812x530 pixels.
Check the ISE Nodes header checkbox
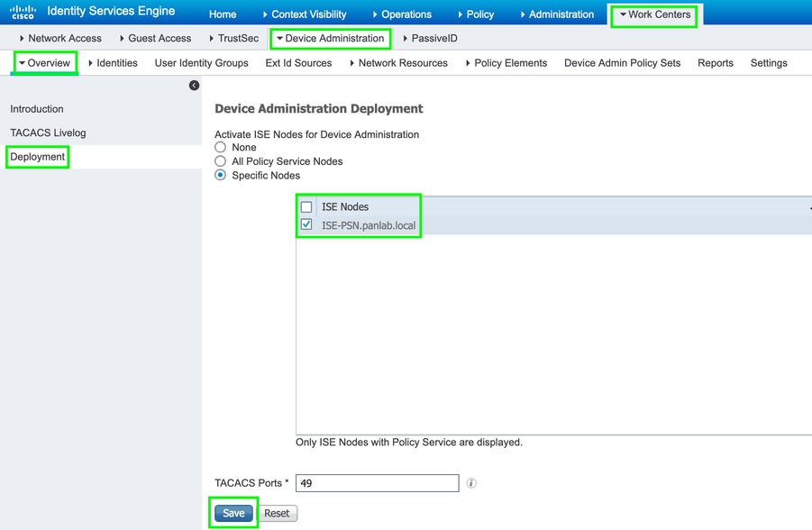pos(306,207)
